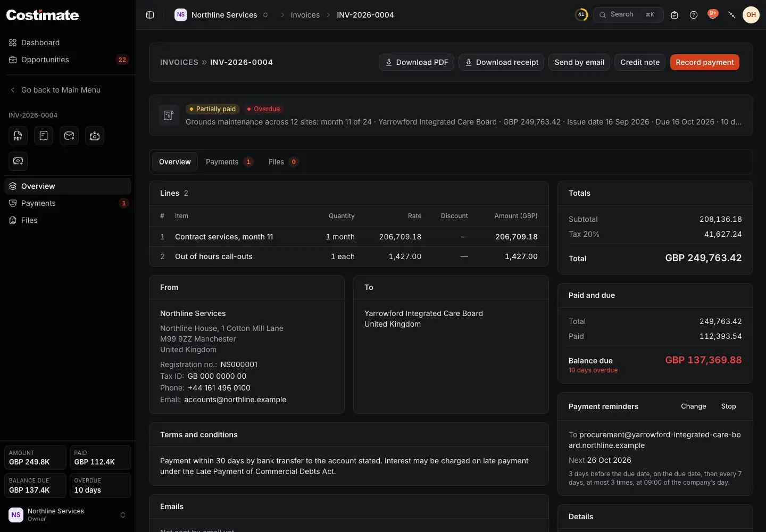Image resolution: width=766 pixels, height=532 pixels.
Task: Open the help question mark icon
Action: 694,15
